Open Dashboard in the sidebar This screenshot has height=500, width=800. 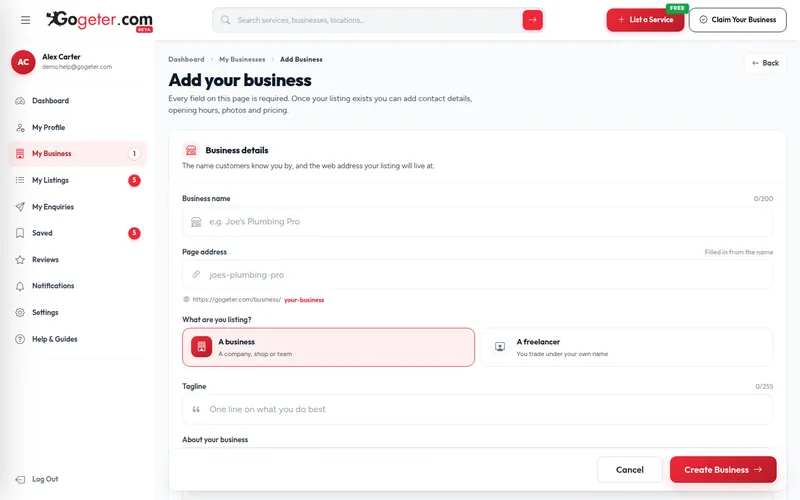click(x=78, y=101)
